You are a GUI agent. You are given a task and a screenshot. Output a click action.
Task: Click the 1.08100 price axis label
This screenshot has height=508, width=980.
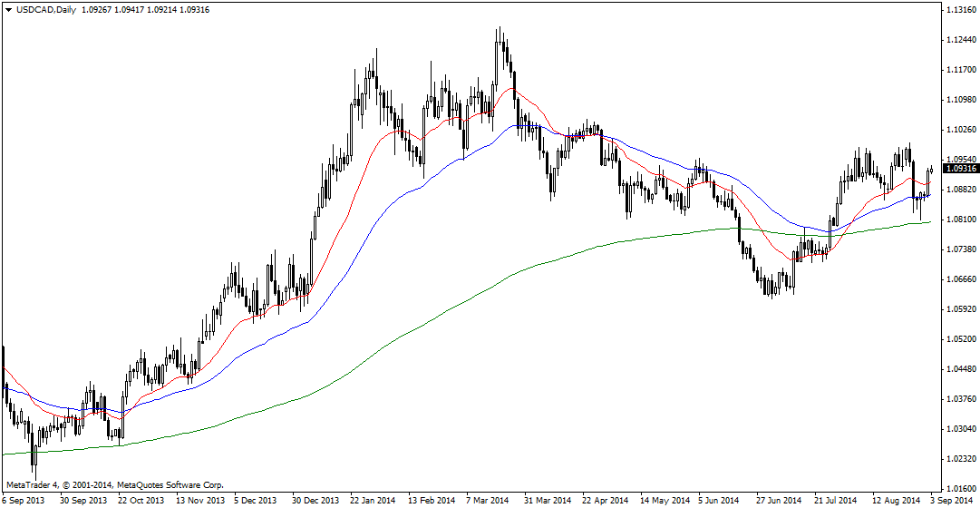pyautogui.click(x=960, y=220)
